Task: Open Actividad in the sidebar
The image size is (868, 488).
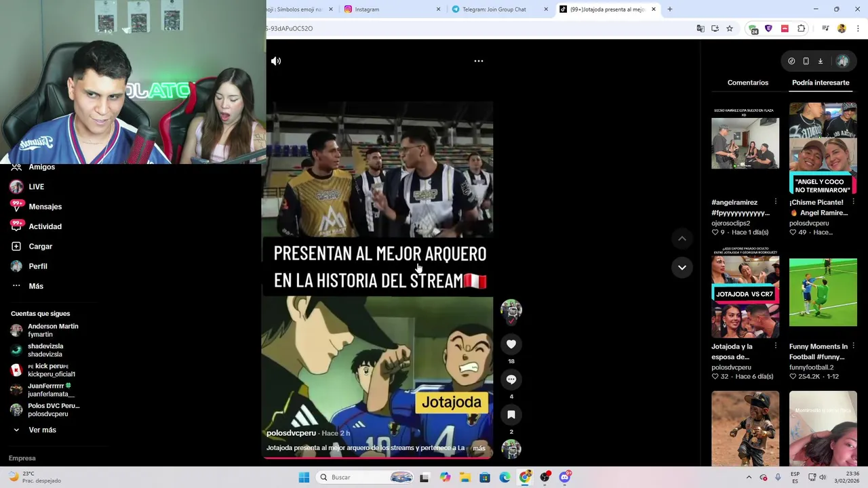Action: (45, 226)
